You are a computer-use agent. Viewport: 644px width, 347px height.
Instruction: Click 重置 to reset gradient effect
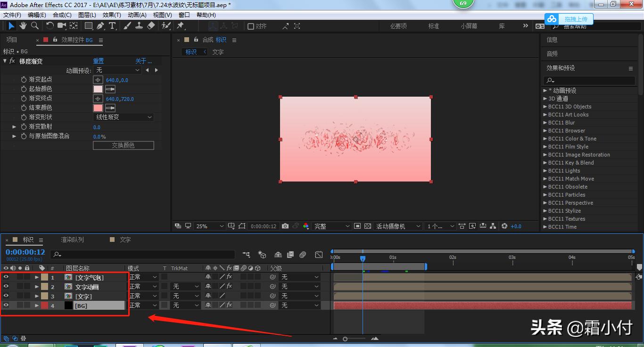[98, 61]
